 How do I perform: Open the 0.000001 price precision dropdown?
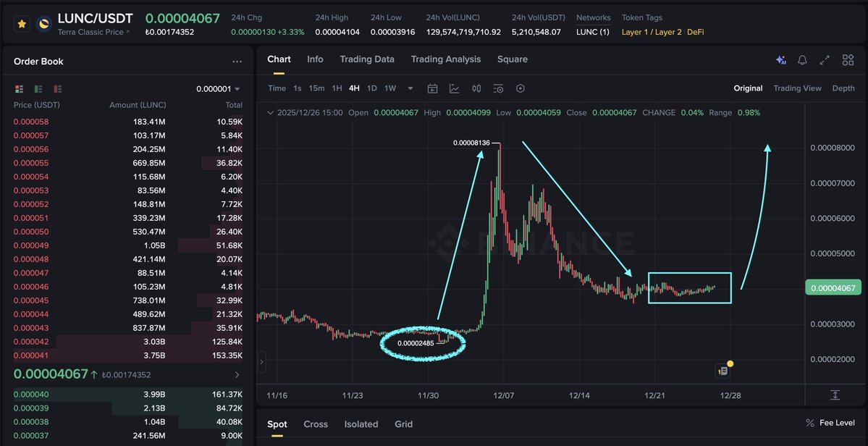coord(218,88)
